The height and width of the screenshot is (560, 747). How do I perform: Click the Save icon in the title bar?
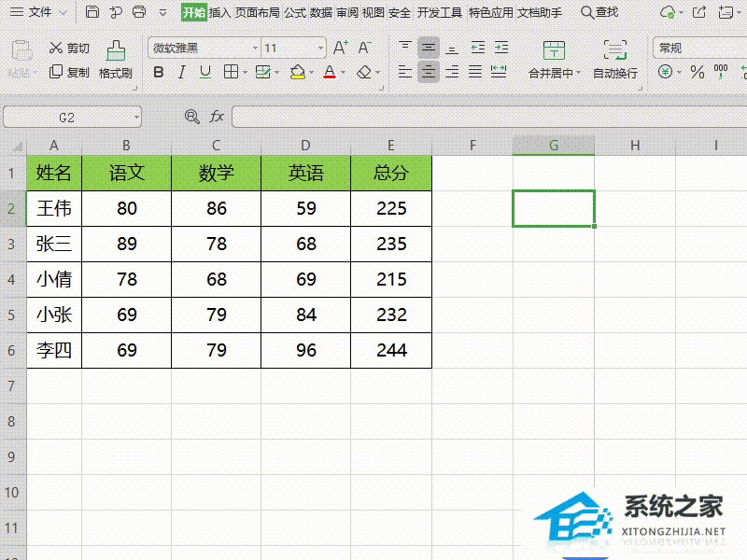click(x=91, y=12)
